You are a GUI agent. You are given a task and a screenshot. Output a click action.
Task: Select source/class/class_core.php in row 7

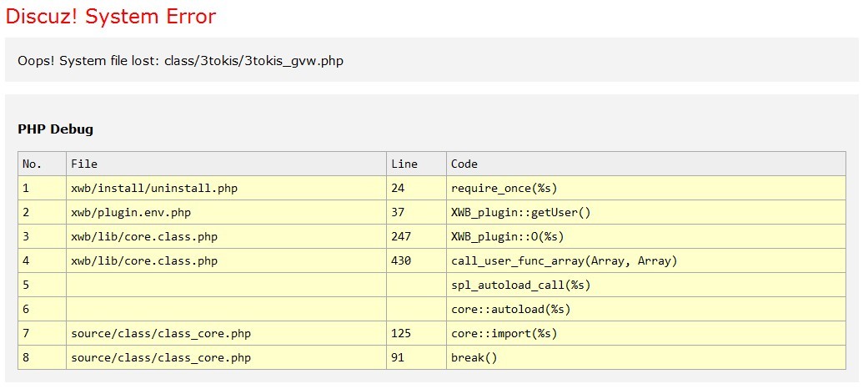tap(227, 334)
